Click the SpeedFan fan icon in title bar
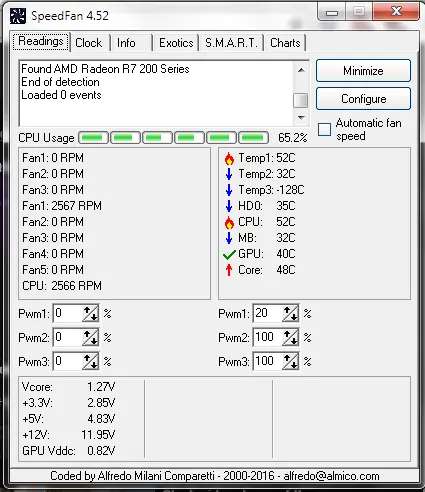This screenshot has height=492, width=425. pyautogui.click(x=18, y=16)
